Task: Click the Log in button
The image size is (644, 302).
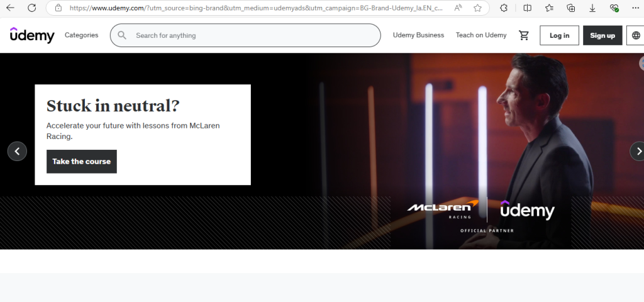Action: (559, 35)
